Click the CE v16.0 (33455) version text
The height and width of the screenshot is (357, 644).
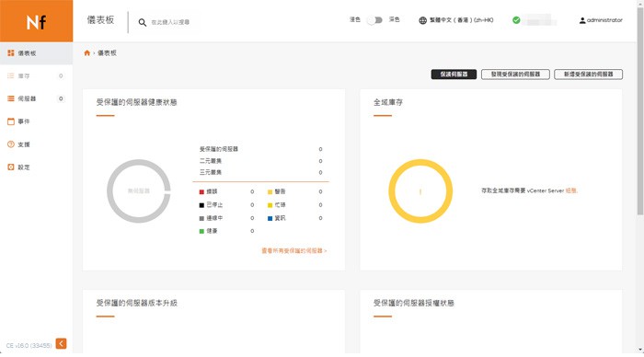point(29,345)
